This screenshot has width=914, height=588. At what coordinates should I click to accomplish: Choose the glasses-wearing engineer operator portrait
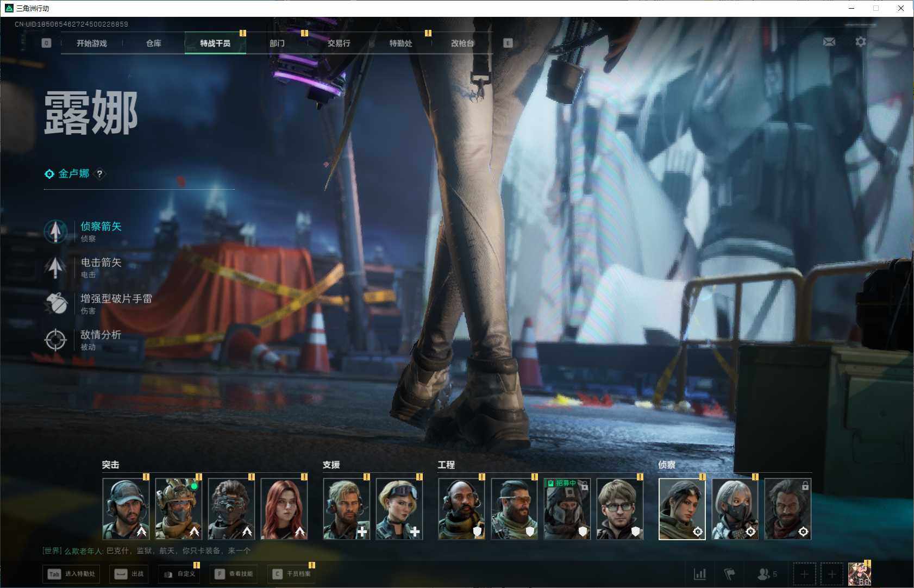pyautogui.click(x=619, y=509)
